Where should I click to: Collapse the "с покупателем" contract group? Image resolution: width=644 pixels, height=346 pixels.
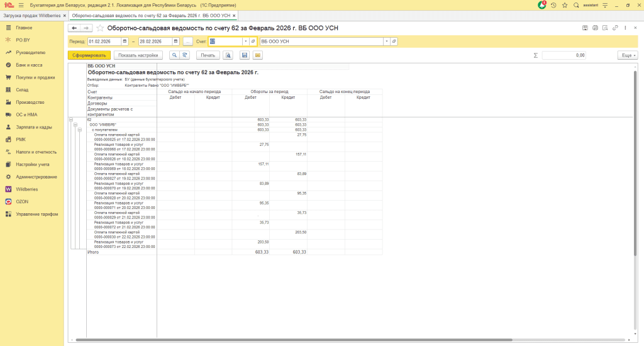[80, 130]
